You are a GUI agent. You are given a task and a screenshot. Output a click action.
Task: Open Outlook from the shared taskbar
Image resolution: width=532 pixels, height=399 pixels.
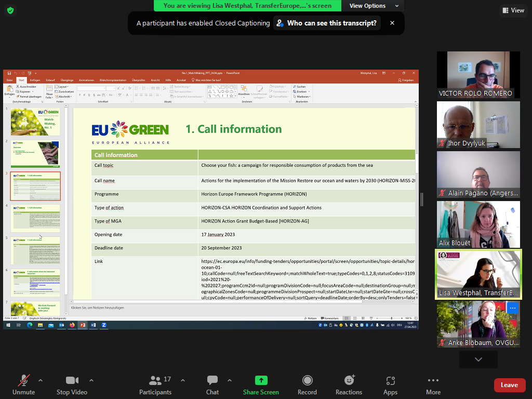(x=61, y=325)
